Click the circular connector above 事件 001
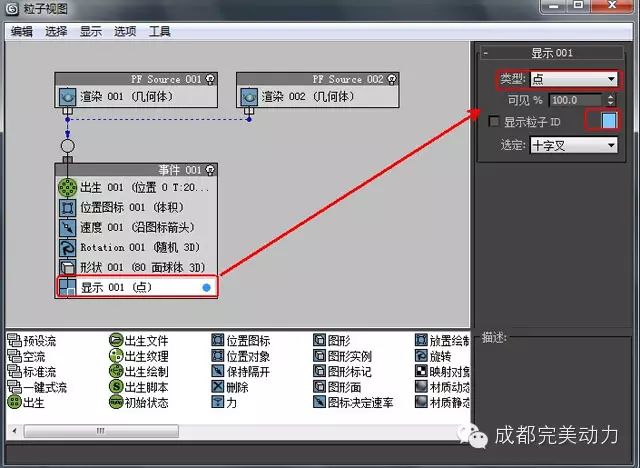The width and height of the screenshot is (640, 468). [x=67, y=146]
